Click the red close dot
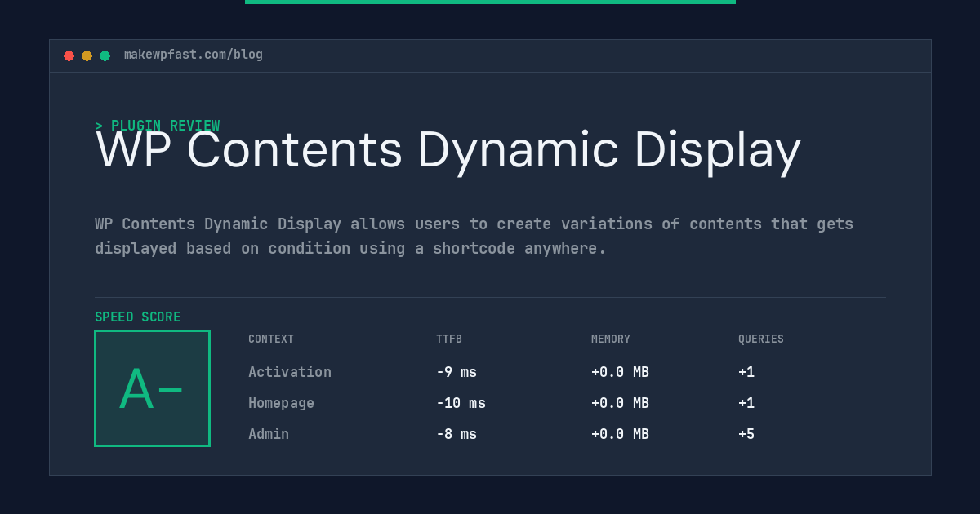The height and width of the screenshot is (514, 980). (x=69, y=55)
